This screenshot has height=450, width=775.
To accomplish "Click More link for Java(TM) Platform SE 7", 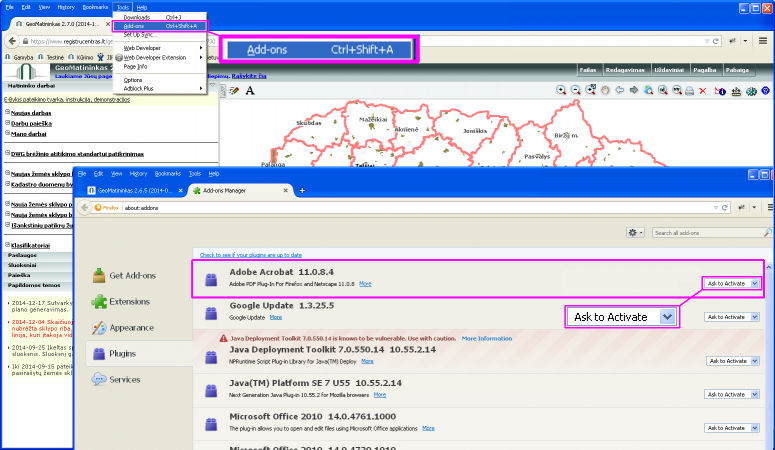I will click(x=380, y=395).
